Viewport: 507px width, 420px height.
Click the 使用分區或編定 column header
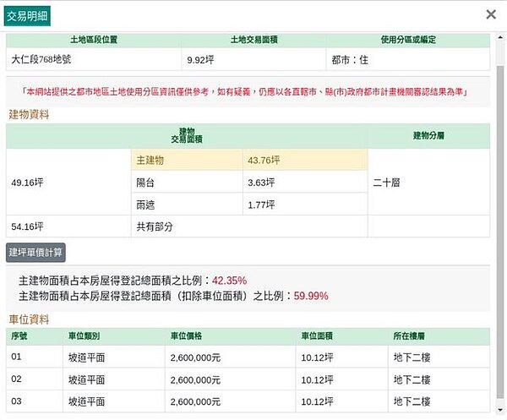click(408, 40)
